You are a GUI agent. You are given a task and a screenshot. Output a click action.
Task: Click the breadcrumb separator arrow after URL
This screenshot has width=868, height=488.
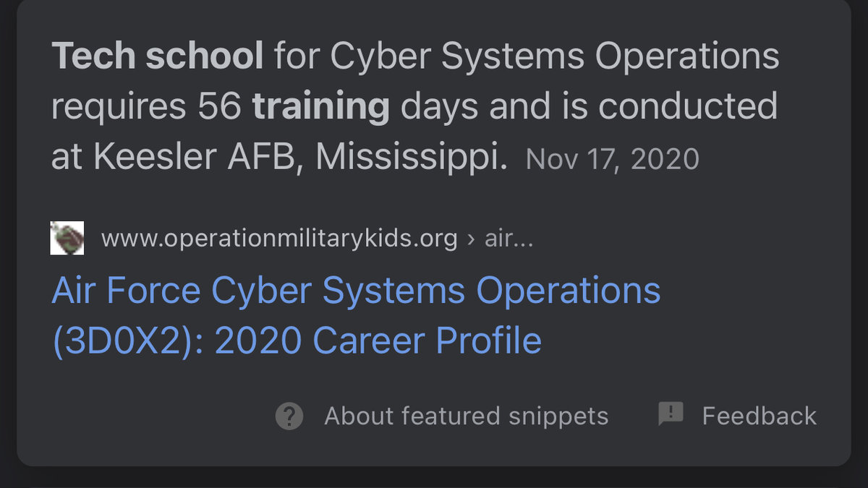click(x=471, y=239)
